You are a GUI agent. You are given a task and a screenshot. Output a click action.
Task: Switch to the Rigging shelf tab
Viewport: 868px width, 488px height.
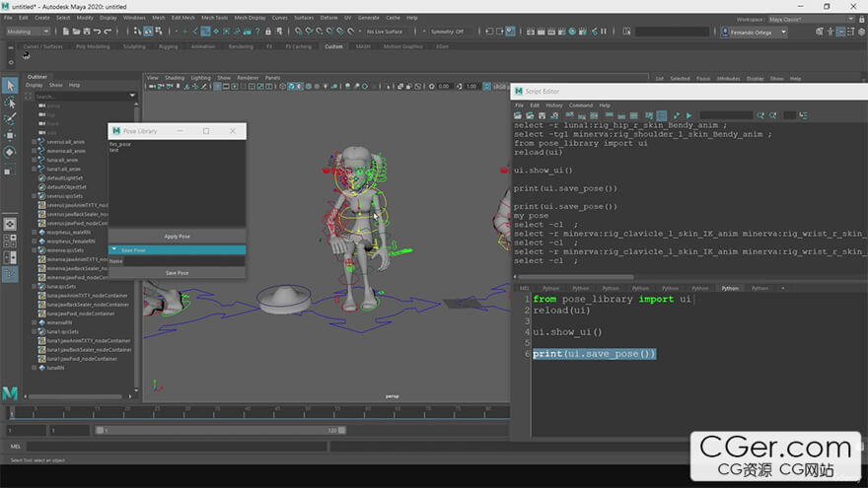tap(169, 47)
